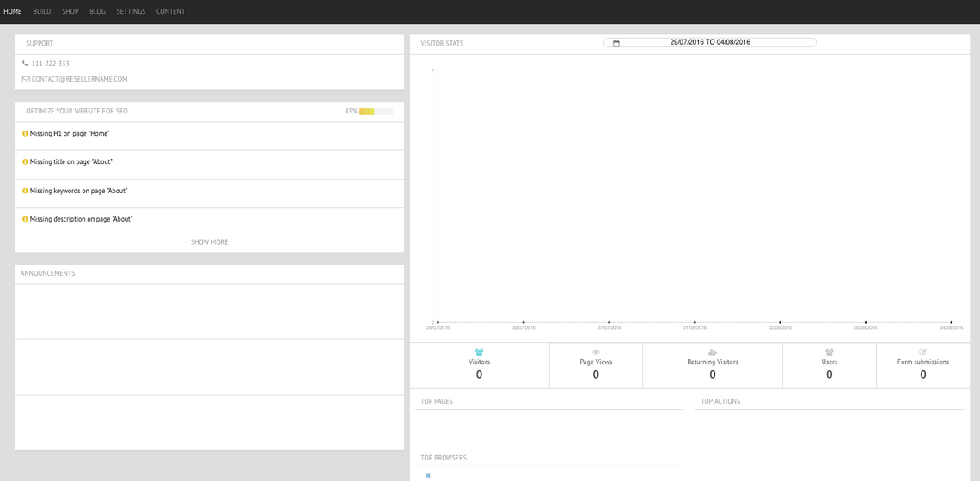Click the Visitors group icon
Screen dimensions: 980x481
479,352
